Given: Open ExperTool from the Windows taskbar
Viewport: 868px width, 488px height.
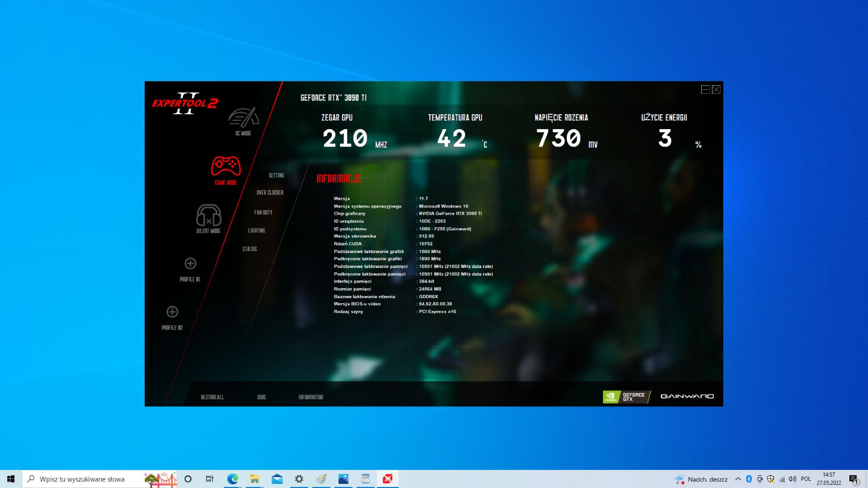Looking at the screenshot, I should (388, 479).
